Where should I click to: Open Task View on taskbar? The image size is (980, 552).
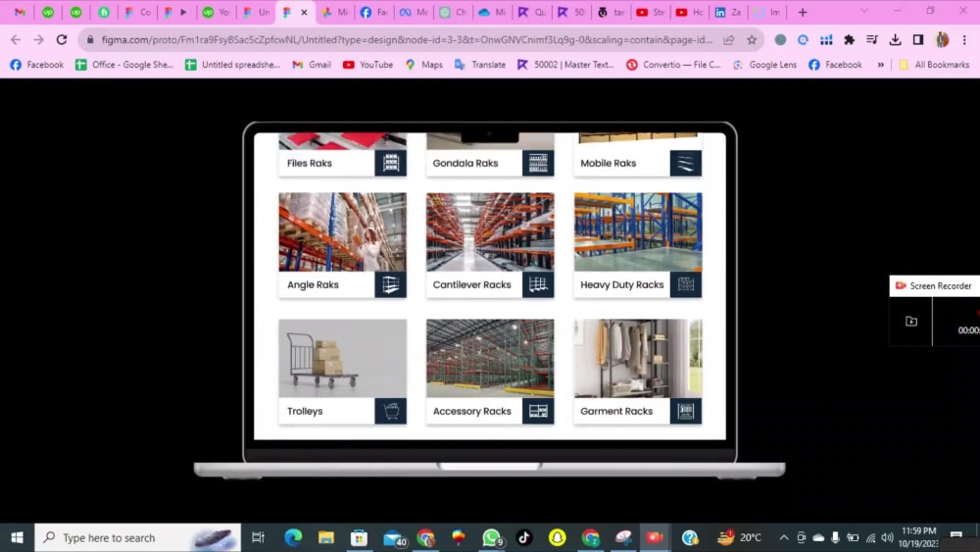click(258, 537)
